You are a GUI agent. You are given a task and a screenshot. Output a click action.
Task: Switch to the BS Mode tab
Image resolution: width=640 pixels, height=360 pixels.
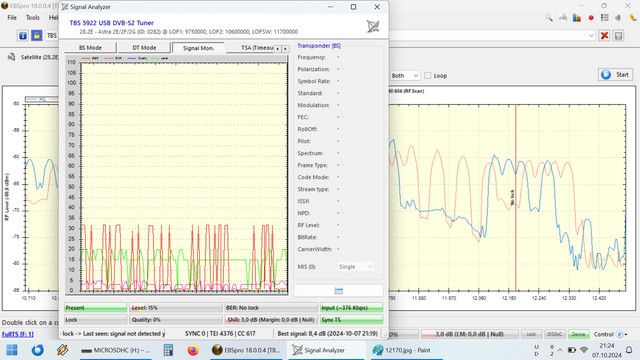90,48
